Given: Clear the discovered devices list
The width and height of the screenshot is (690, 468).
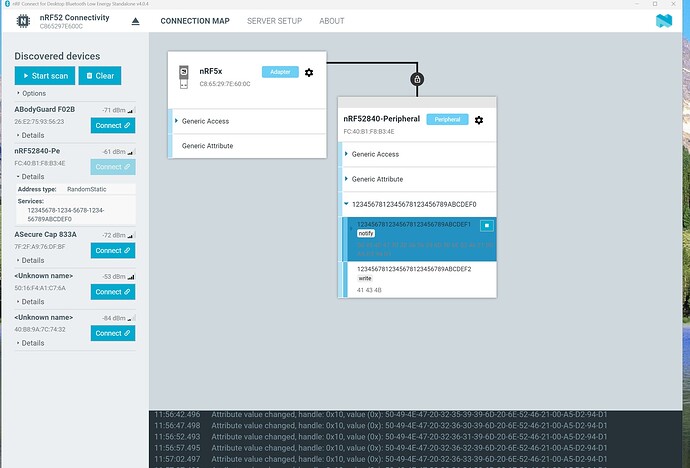Looking at the screenshot, I should 100,76.
